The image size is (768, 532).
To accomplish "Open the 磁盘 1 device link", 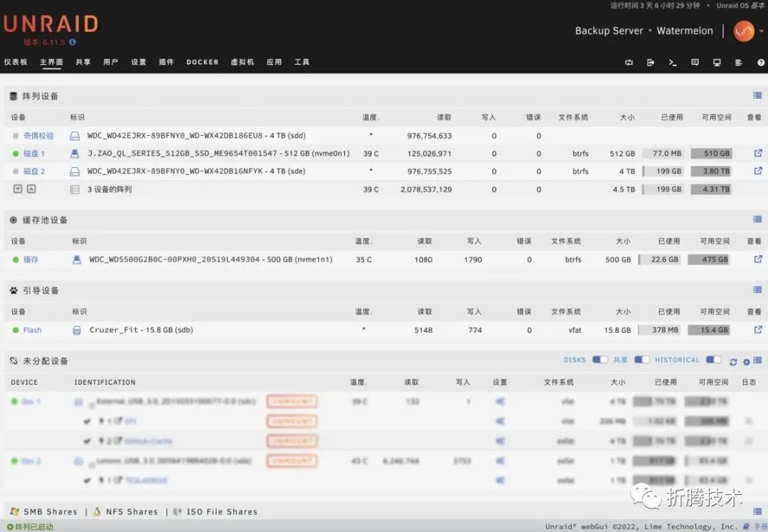I will tap(34, 154).
